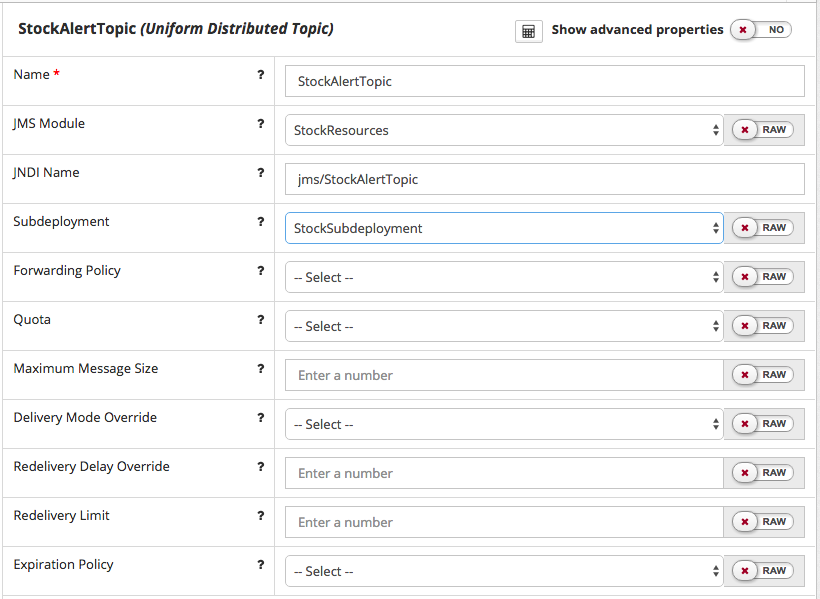Click the calculator icon beside Show advanced properties
Viewport: 820px width, 599px height.
(x=528, y=31)
